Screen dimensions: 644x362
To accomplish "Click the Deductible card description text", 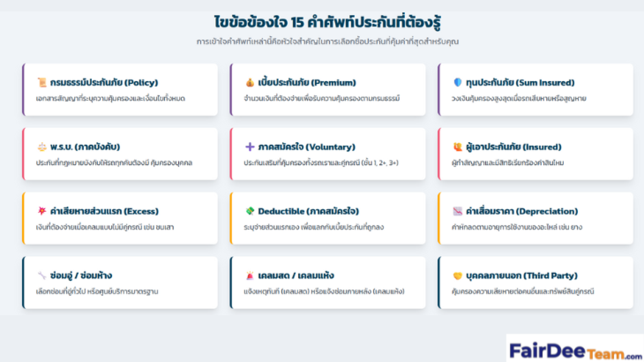I will tap(314, 227).
